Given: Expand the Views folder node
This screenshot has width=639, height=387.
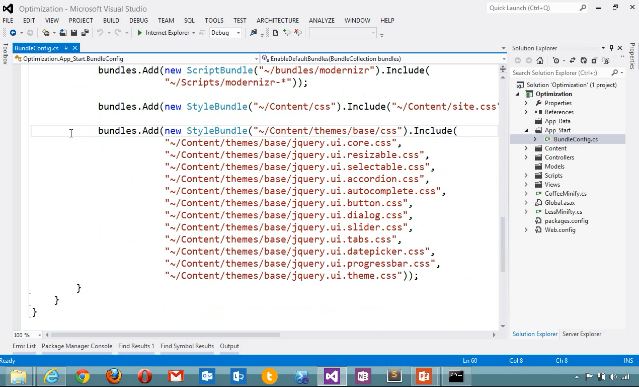Looking at the screenshot, I should tap(526, 185).
